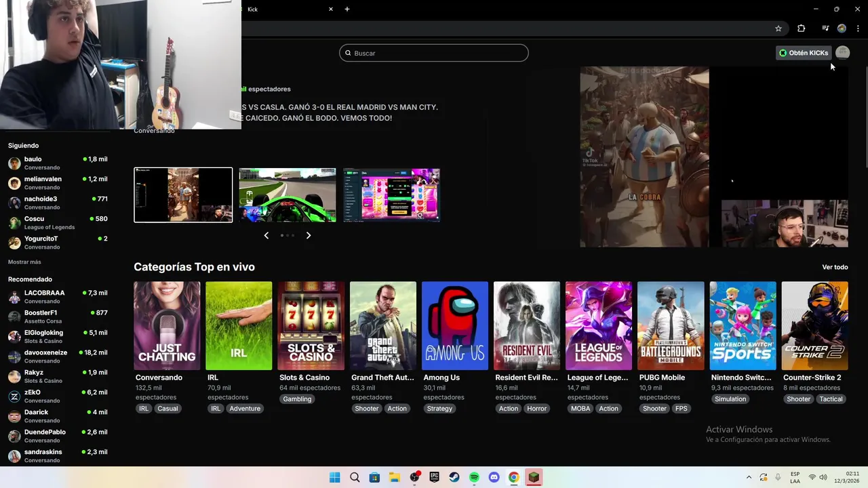Open Spotify from the taskbar
The height and width of the screenshot is (488, 868).
[x=474, y=477]
